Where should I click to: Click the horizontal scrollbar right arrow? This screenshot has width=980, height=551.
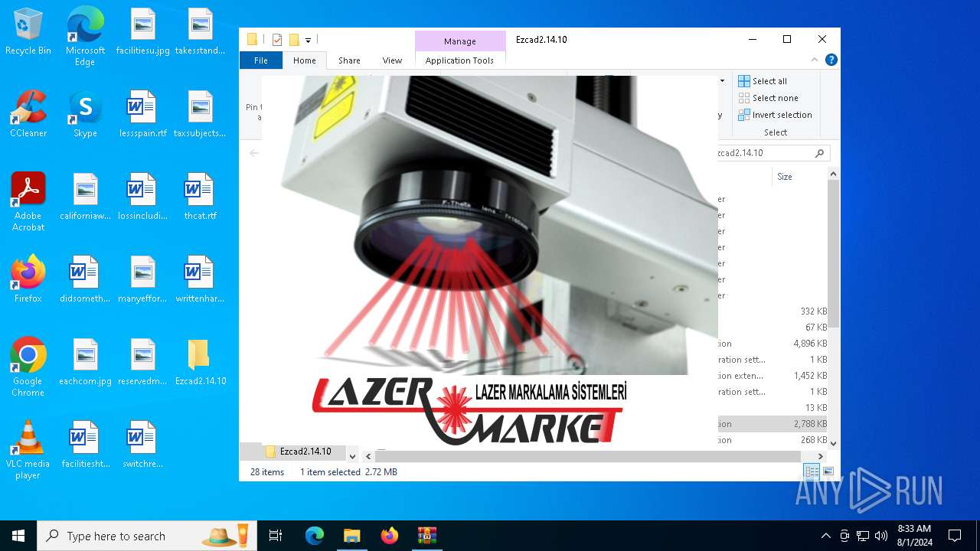pyautogui.click(x=821, y=456)
